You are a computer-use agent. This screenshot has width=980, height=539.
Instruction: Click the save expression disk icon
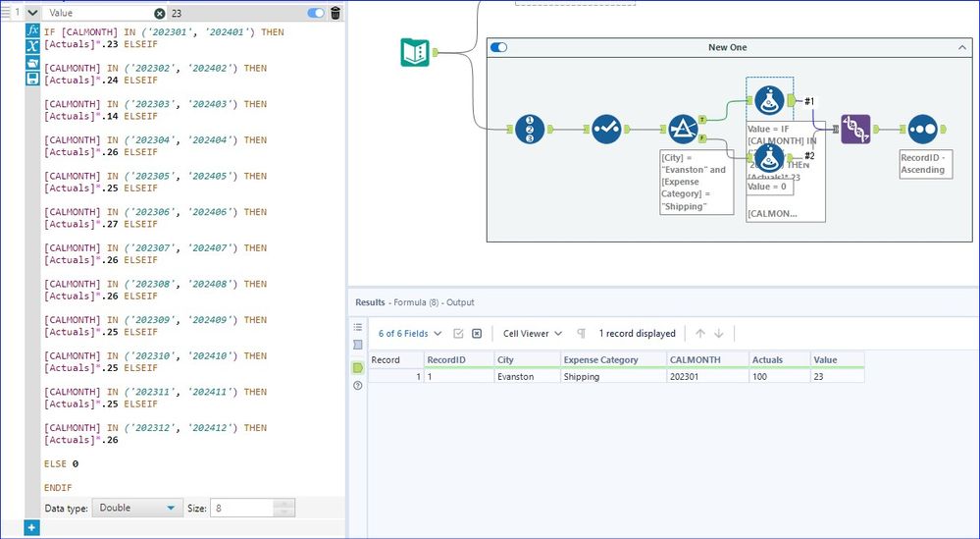click(x=32, y=79)
